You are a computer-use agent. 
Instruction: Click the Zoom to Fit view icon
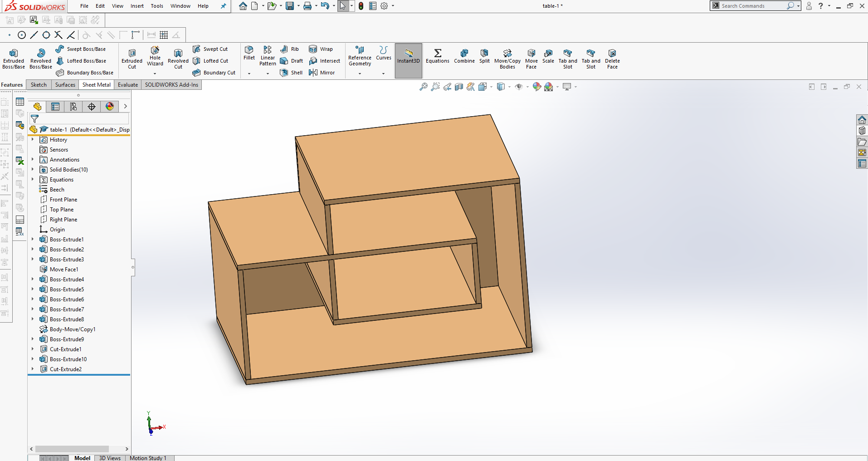click(x=423, y=87)
